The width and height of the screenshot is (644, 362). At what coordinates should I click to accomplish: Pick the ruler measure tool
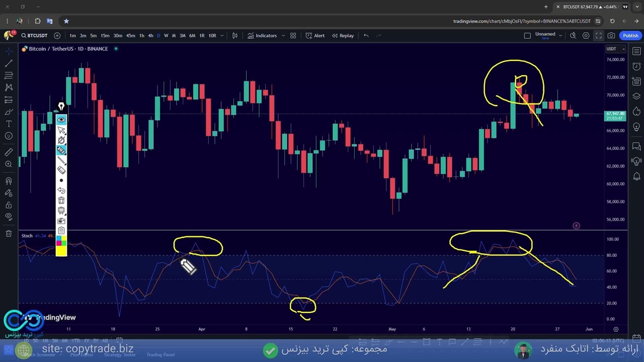9,152
